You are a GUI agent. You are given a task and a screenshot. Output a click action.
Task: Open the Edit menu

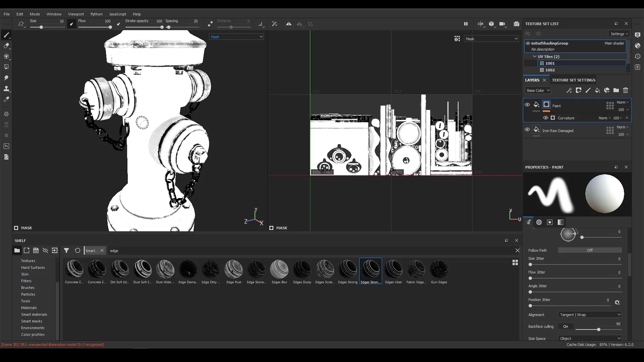pyautogui.click(x=20, y=14)
